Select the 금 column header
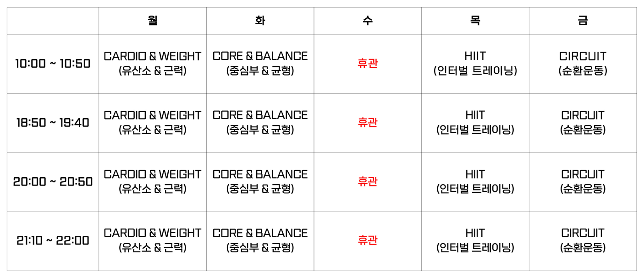The height and width of the screenshot is (278, 644). pyautogui.click(x=583, y=21)
